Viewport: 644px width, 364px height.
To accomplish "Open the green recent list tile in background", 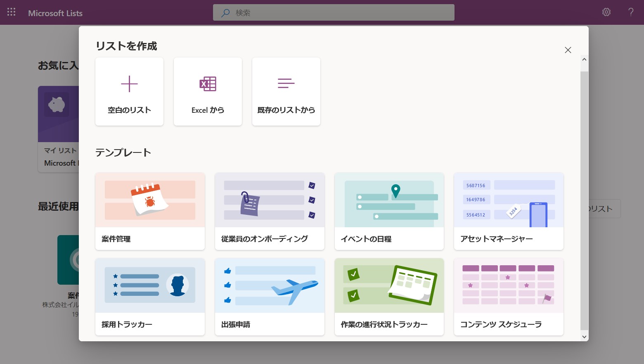I will [x=68, y=260].
